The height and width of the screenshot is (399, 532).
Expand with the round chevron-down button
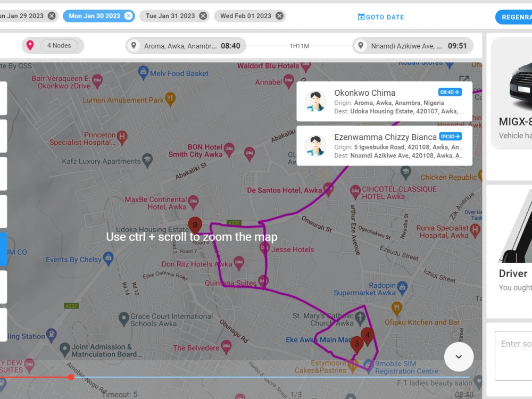(459, 356)
